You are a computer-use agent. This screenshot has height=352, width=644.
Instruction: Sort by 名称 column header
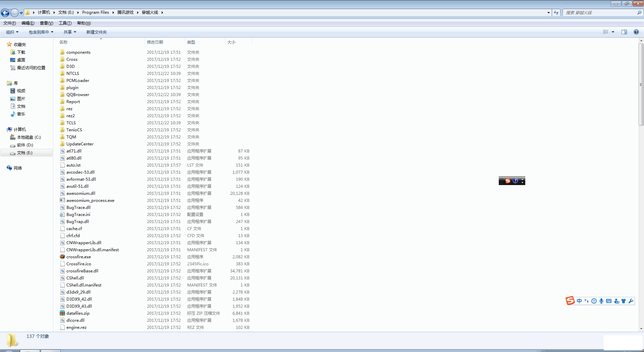63,42
